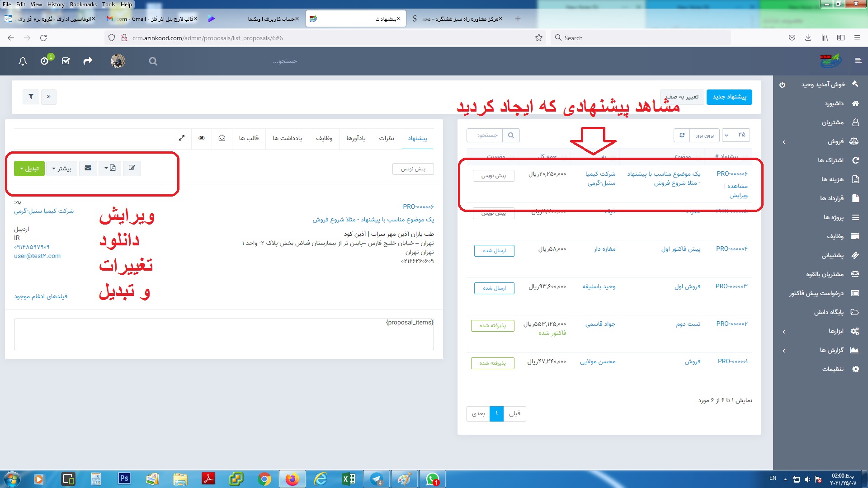The width and height of the screenshot is (868, 488).
Task: Open اشتراک ها in the sidebar
Action: [830, 160]
